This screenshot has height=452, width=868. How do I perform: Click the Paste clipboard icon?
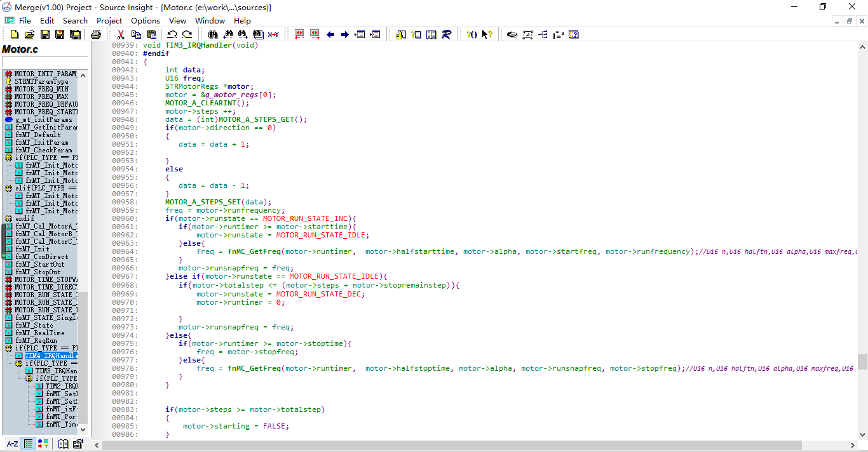click(151, 34)
